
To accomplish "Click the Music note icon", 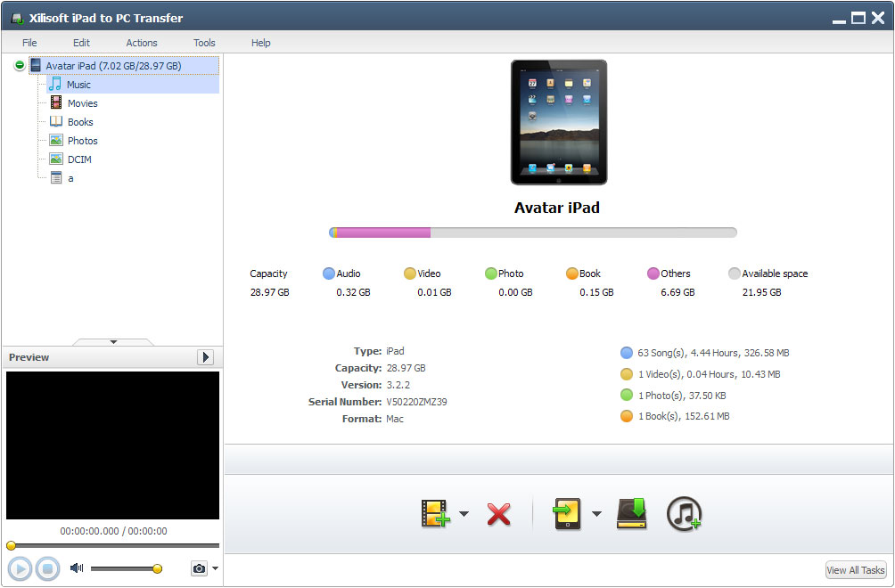I will [55, 84].
